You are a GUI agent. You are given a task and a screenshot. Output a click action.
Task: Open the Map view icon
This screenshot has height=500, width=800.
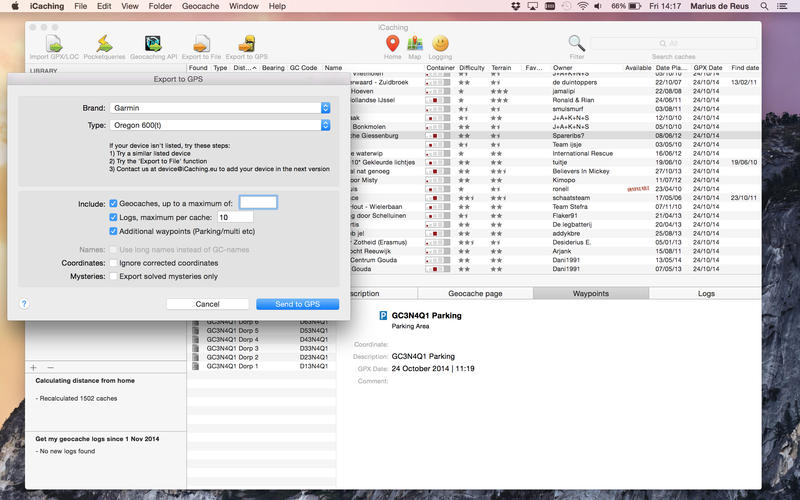[x=415, y=44]
